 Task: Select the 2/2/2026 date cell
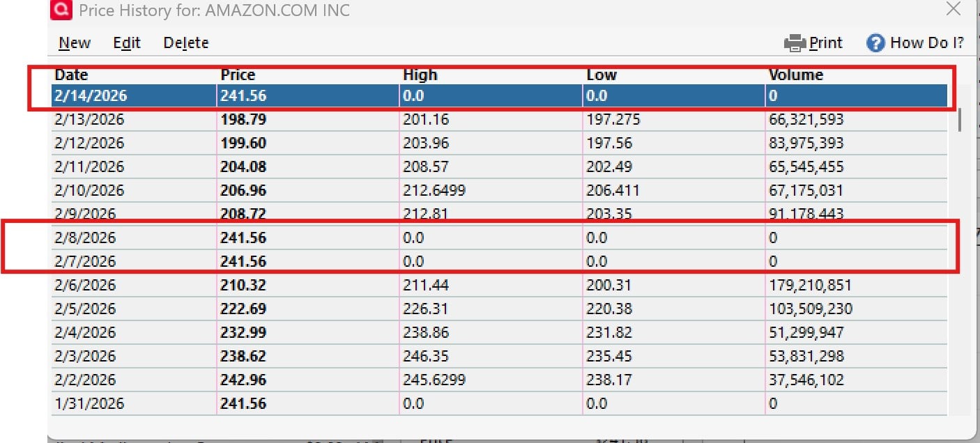point(85,380)
